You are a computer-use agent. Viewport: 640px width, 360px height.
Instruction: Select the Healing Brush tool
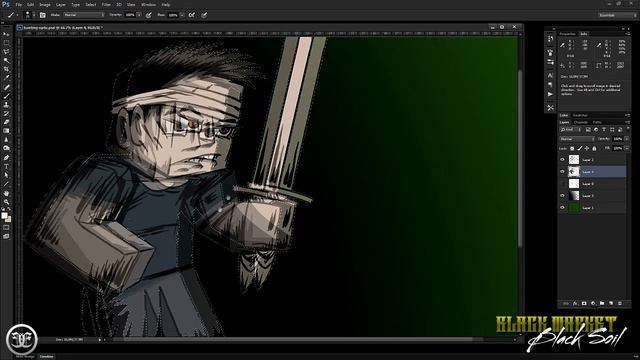(x=6, y=87)
